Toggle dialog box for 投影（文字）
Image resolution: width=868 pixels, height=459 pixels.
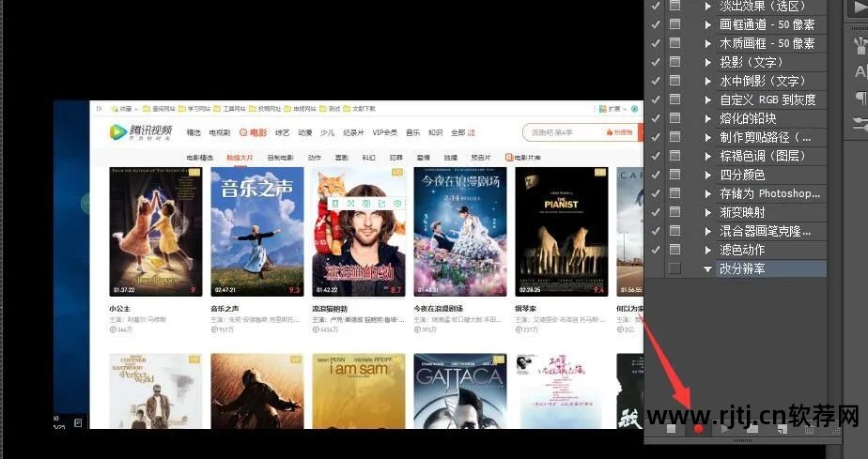(674, 61)
